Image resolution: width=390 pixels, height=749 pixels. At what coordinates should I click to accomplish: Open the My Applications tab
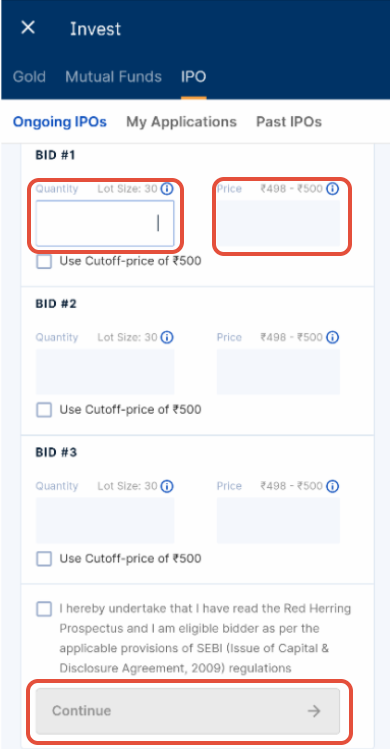click(x=181, y=122)
